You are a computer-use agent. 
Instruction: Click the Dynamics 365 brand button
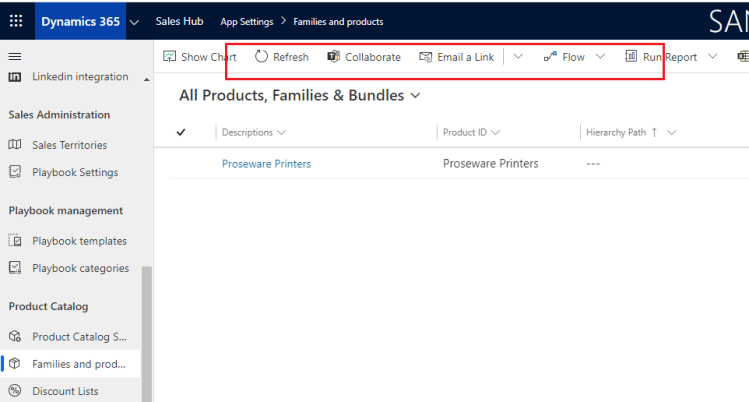80,21
